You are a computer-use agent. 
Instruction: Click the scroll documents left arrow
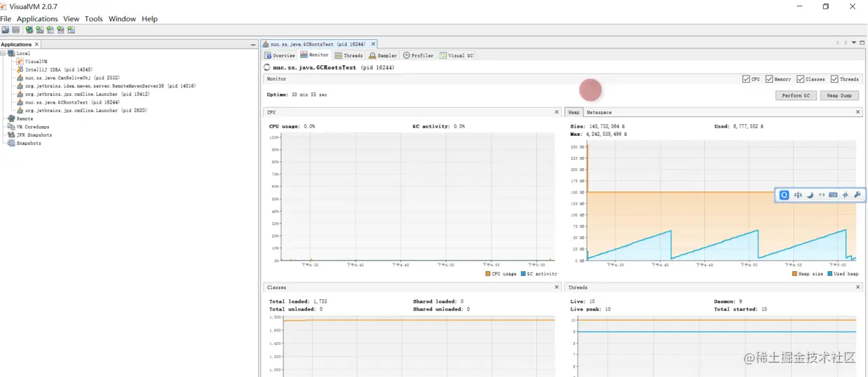(x=837, y=43)
